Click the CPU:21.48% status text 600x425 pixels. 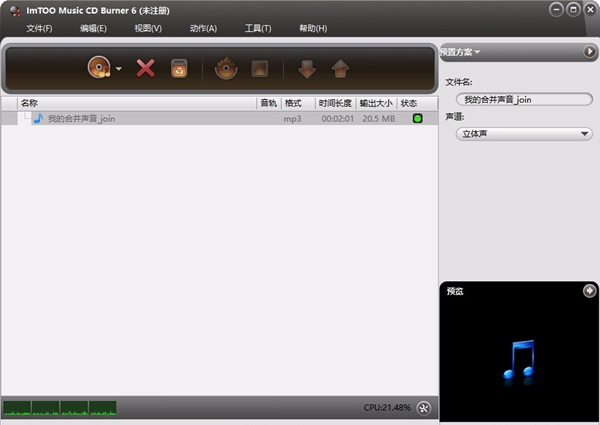coord(387,408)
